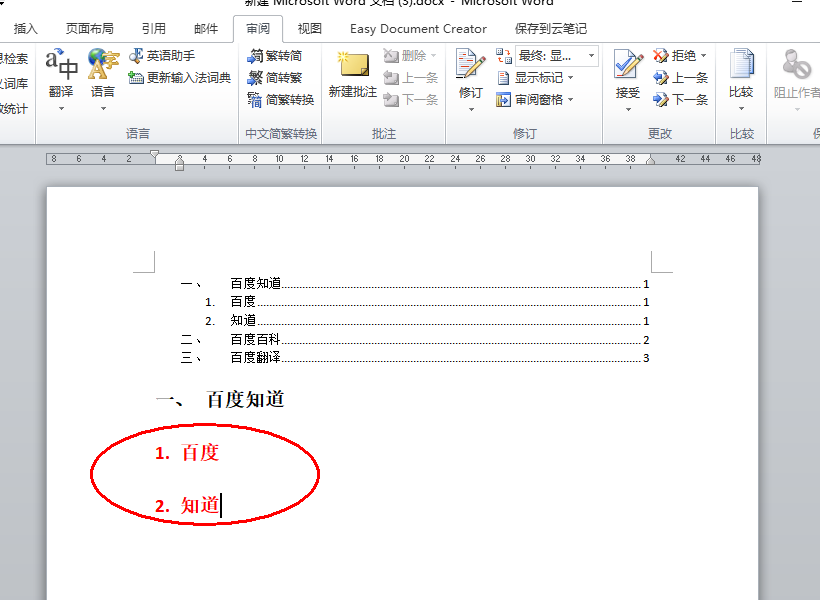This screenshot has width=820, height=600.
Task: Open English Assistant (英语助手)
Action: [162, 56]
